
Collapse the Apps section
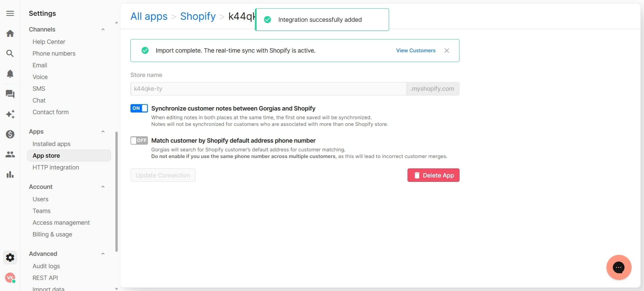[103, 132]
